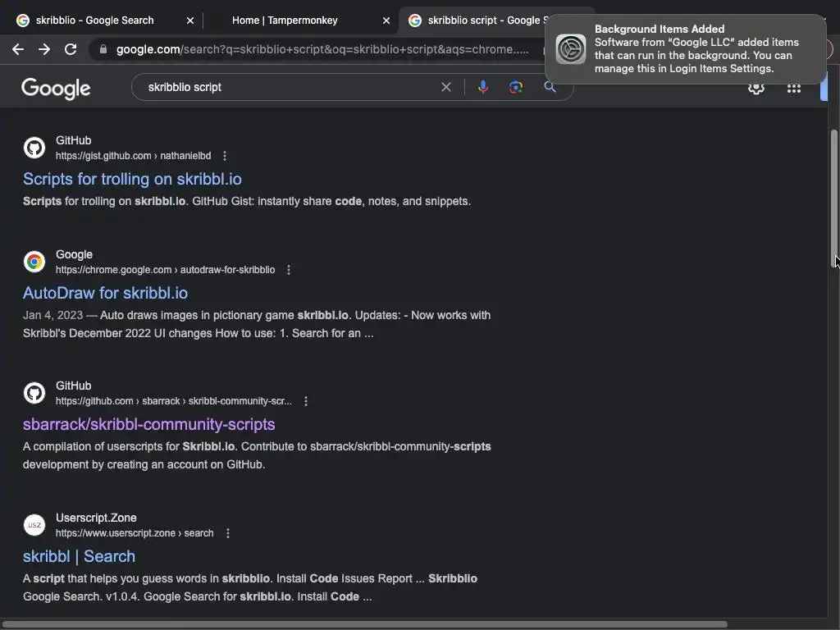Click the Userscript.Zone favicon
840x630 pixels.
[x=34, y=525]
